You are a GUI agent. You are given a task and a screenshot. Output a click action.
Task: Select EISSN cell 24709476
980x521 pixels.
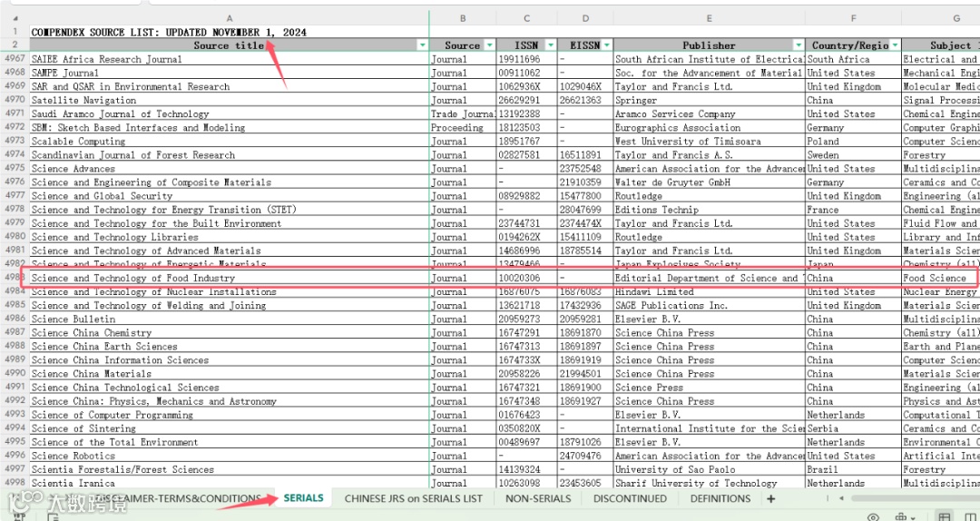585,456
